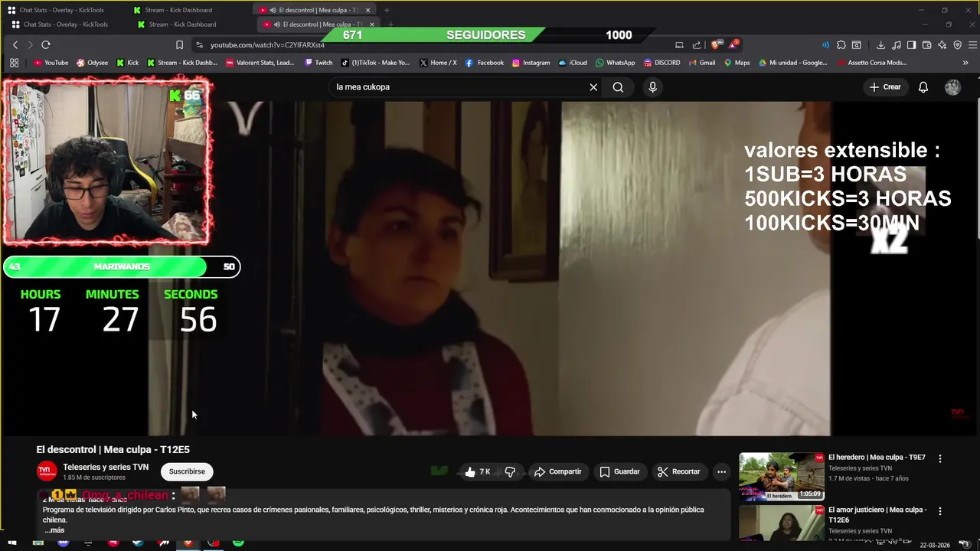980x551 pixels.
Task: Open YouTube notifications bell
Action: [923, 87]
